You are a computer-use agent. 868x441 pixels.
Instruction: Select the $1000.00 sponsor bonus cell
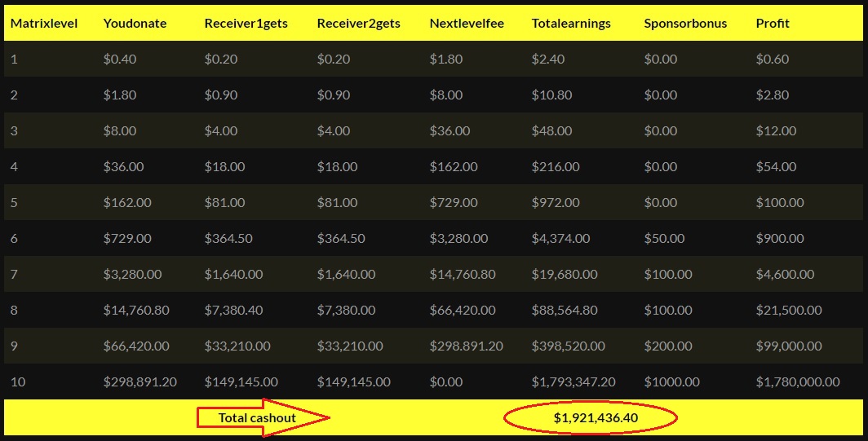click(671, 381)
